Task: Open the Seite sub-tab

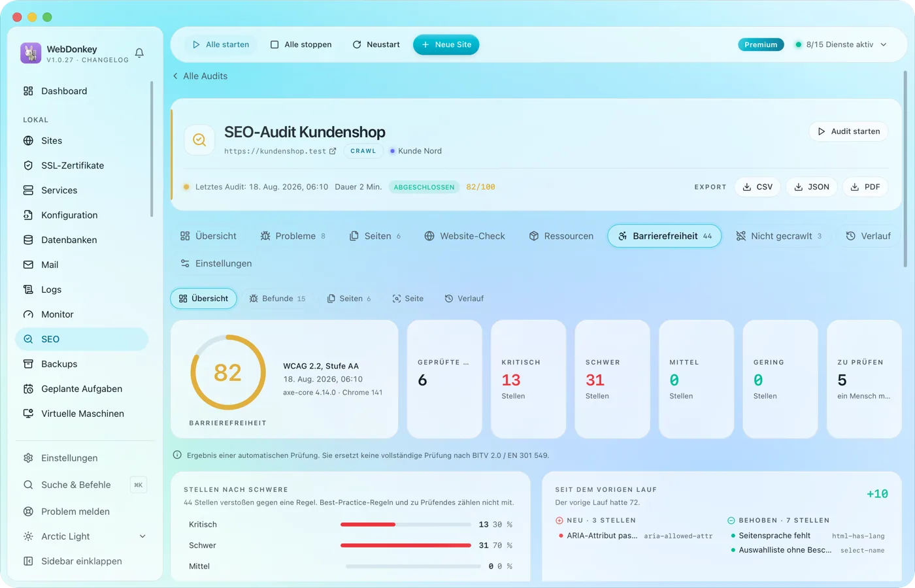Action: click(408, 299)
